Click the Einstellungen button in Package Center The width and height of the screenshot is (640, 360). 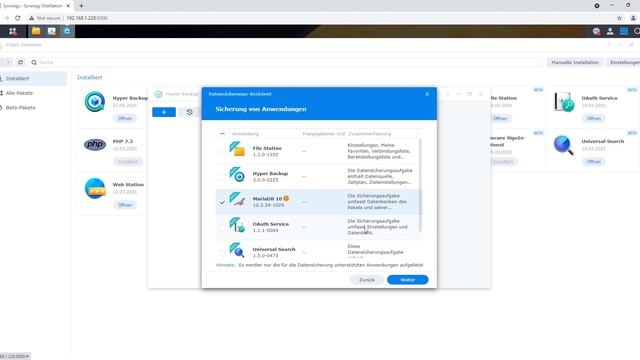[623, 62]
